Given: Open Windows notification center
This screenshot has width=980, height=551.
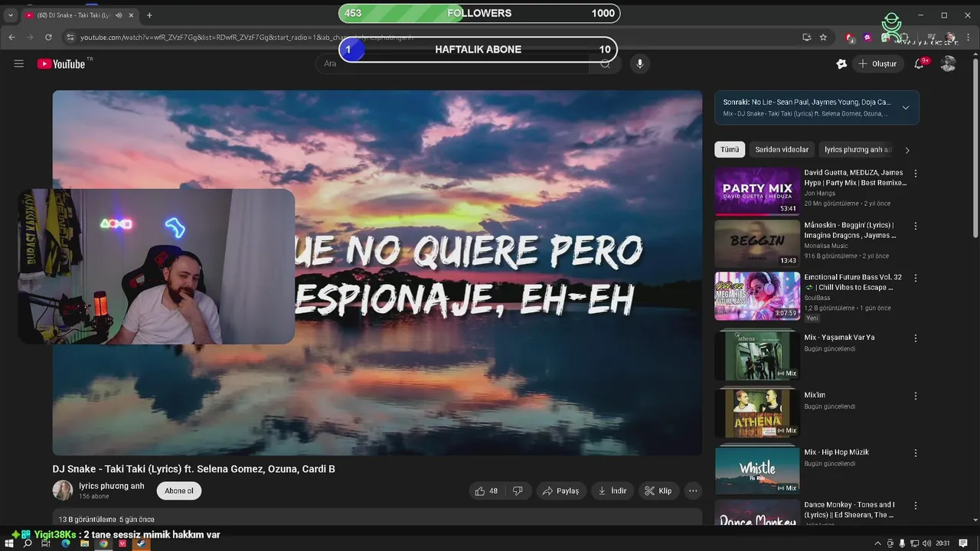Looking at the screenshot, I should click(965, 543).
